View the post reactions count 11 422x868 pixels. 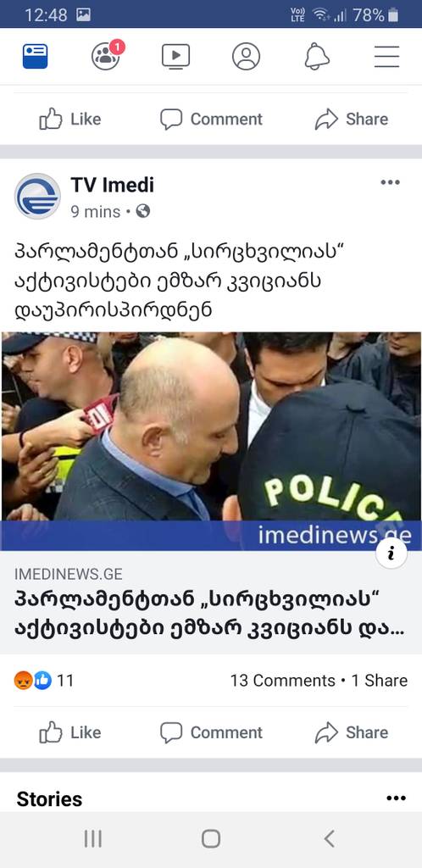pyautogui.click(x=44, y=681)
